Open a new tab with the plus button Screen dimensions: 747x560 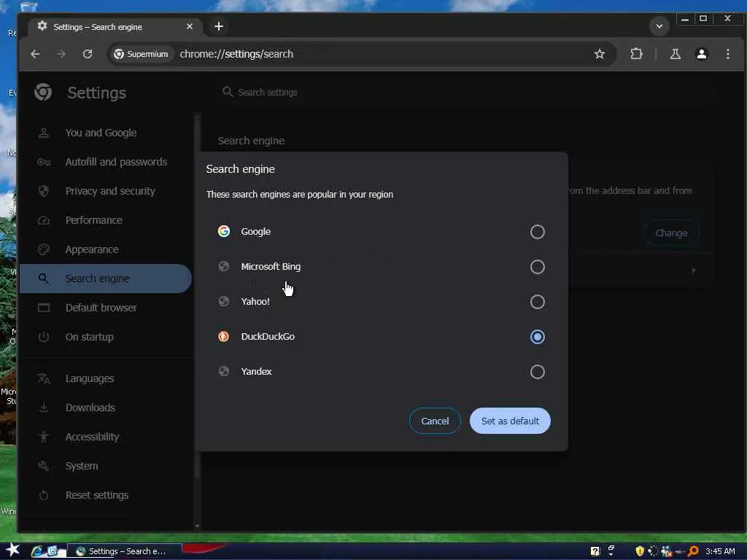[219, 26]
